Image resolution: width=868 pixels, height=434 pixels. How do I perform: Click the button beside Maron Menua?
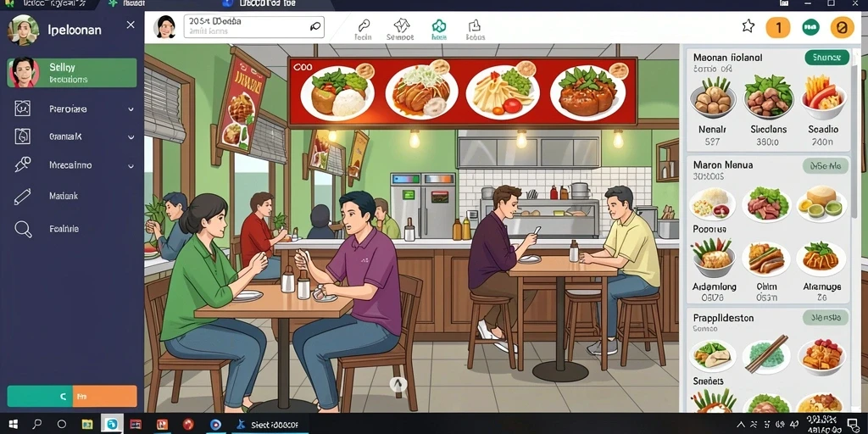(826, 165)
